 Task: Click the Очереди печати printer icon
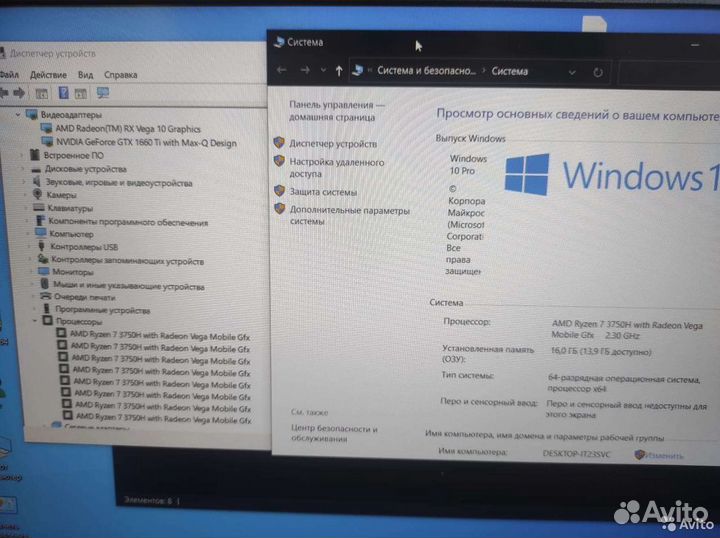coord(45,297)
